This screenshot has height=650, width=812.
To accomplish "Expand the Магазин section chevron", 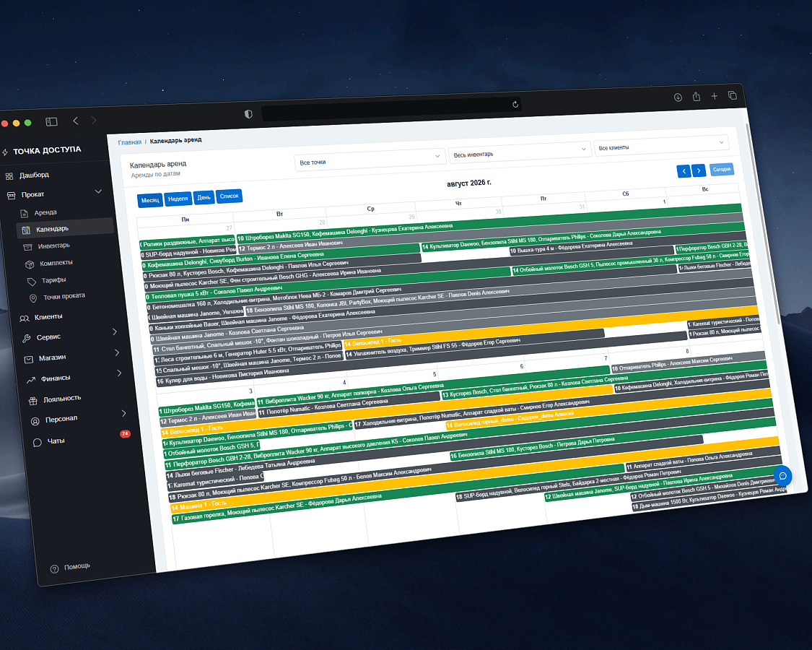I will coord(117,352).
